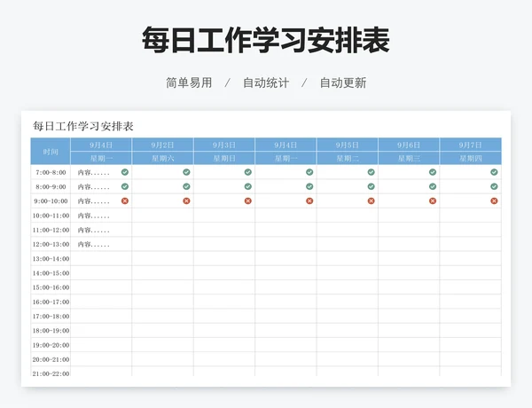Click the 9月3日 green check in 7:00-8:00 row
Image resolution: width=532 pixels, height=408 pixels.
248,172
